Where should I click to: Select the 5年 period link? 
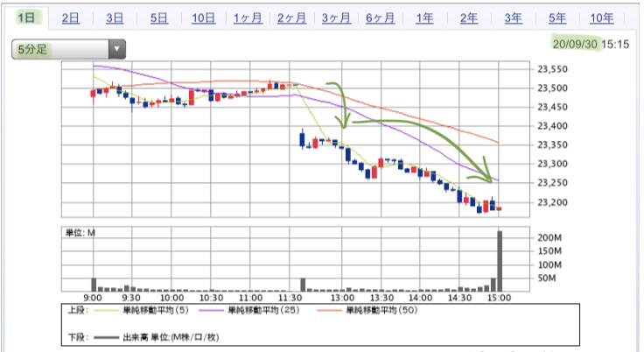click(x=557, y=18)
